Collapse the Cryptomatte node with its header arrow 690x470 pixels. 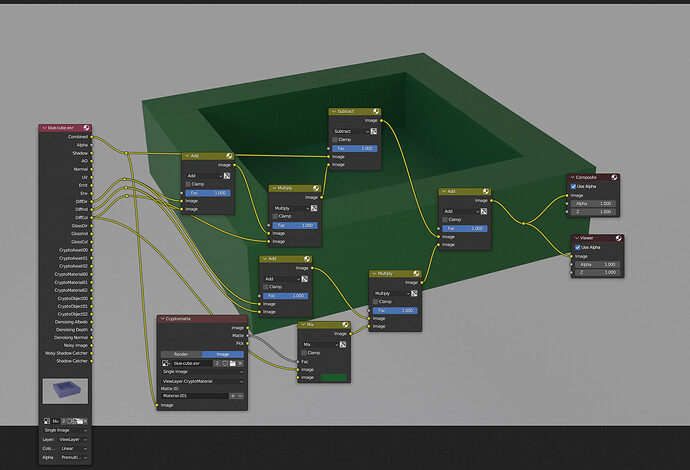click(x=162, y=319)
